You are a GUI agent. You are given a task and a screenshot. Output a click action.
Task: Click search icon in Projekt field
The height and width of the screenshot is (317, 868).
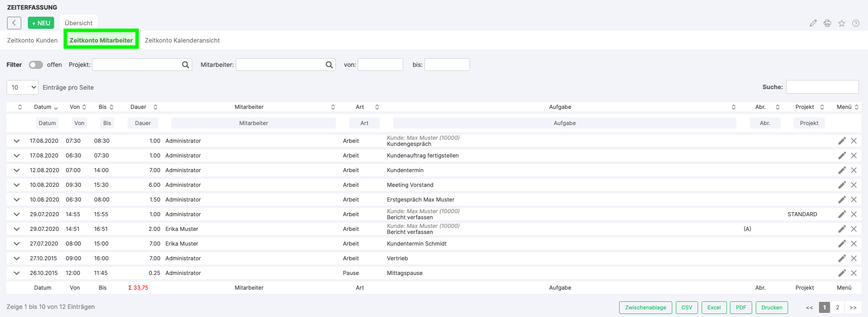pos(186,65)
